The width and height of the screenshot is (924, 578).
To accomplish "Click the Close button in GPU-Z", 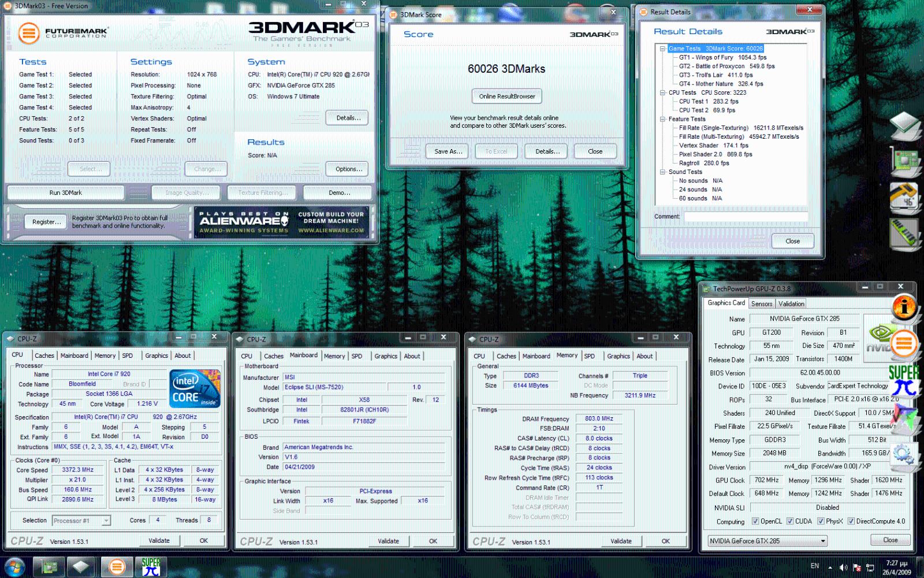I will [x=890, y=540].
